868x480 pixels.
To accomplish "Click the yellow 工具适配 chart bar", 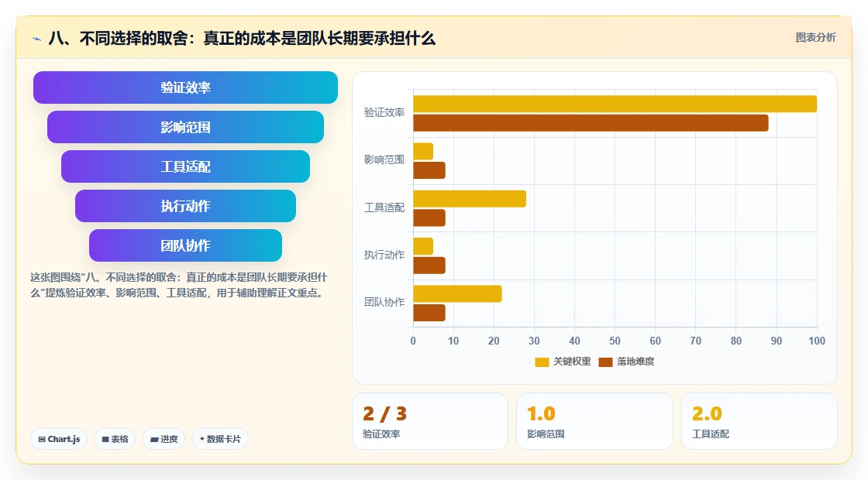I will (470, 199).
